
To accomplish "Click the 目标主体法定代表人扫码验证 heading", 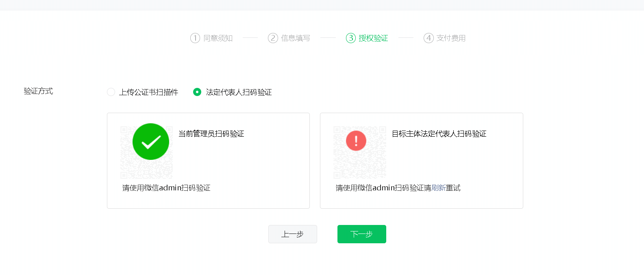I will pos(439,134).
